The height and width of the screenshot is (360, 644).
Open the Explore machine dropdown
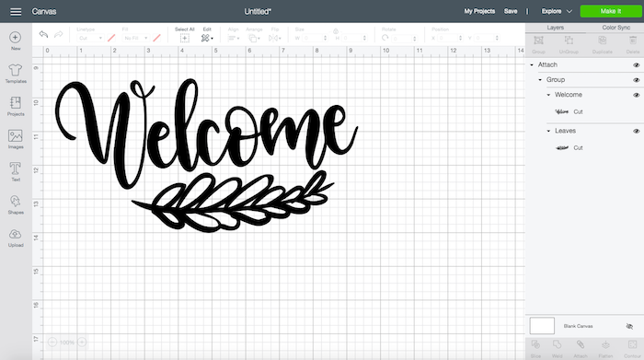557,11
